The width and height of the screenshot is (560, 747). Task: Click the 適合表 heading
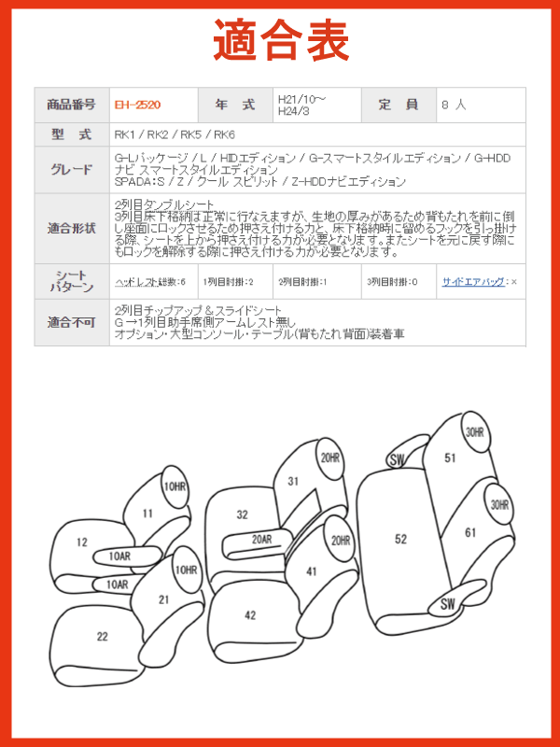pos(282,40)
